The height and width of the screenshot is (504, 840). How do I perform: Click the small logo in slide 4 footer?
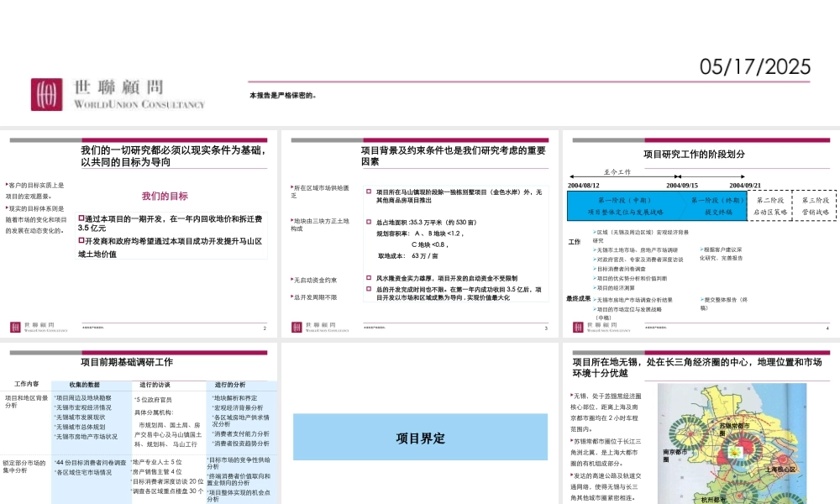pyautogui.click(x=578, y=327)
